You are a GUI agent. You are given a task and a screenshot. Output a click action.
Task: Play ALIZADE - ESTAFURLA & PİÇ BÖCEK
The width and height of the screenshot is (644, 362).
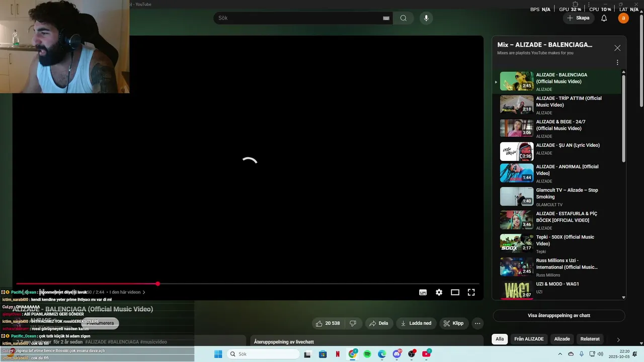[567, 217]
